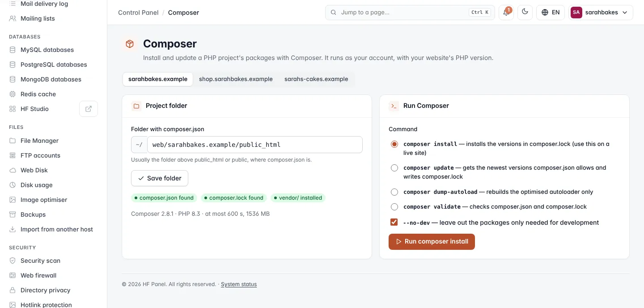
Task: Toggle dark mode moon icon
Action: 525,13
